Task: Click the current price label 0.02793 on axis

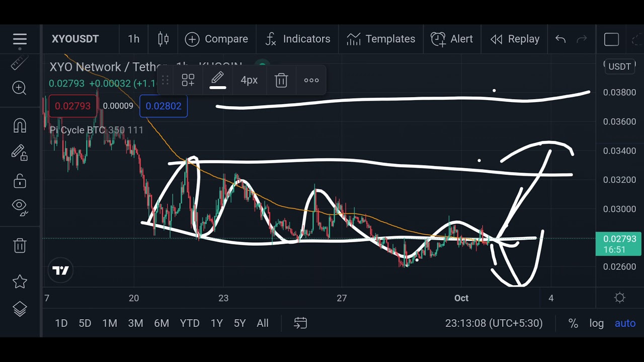Action: tap(619, 244)
